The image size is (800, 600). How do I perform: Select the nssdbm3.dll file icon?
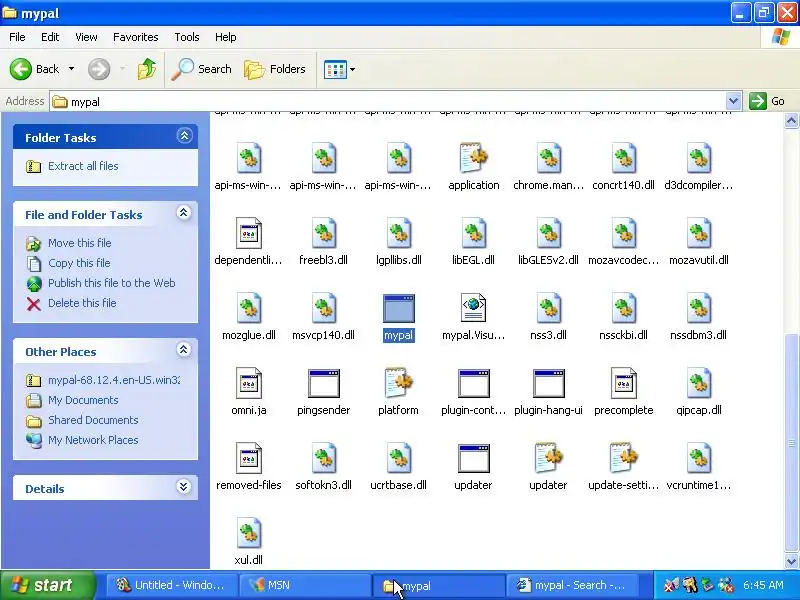click(x=698, y=308)
